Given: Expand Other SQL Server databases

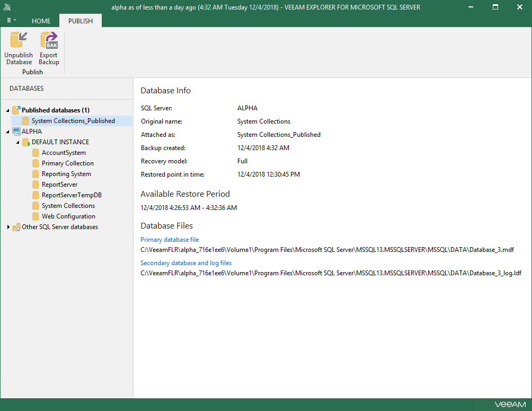Looking at the screenshot, I should click(8, 227).
